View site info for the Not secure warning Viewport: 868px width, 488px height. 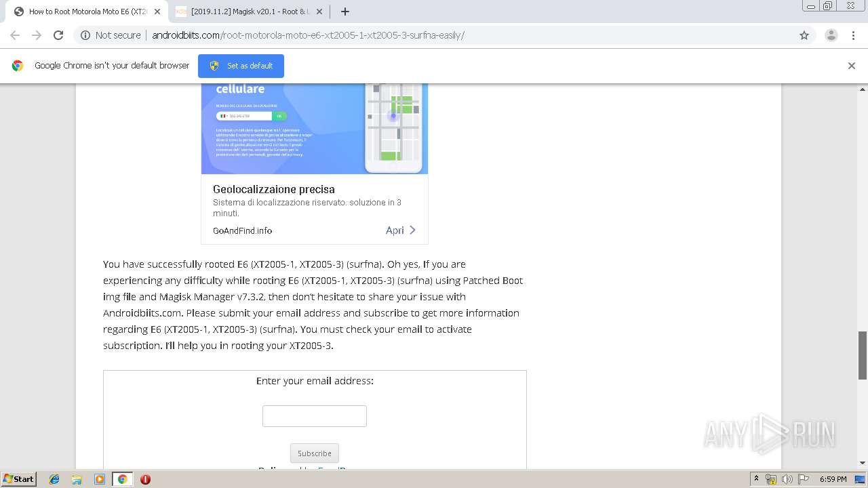pyautogui.click(x=111, y=35)
